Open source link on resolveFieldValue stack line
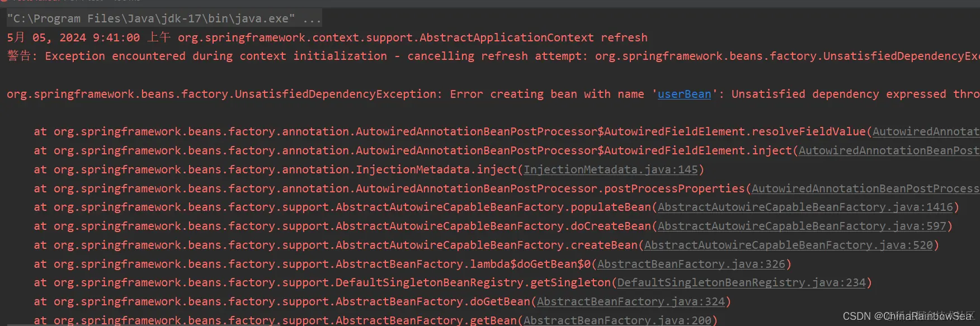The image size is (980, 326). coord(926,131)
